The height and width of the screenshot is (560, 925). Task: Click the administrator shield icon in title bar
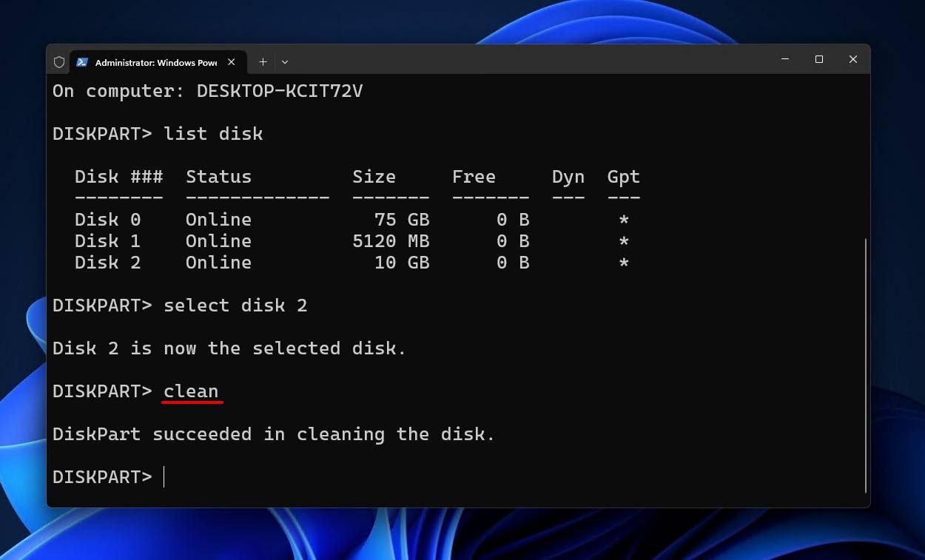59,62
